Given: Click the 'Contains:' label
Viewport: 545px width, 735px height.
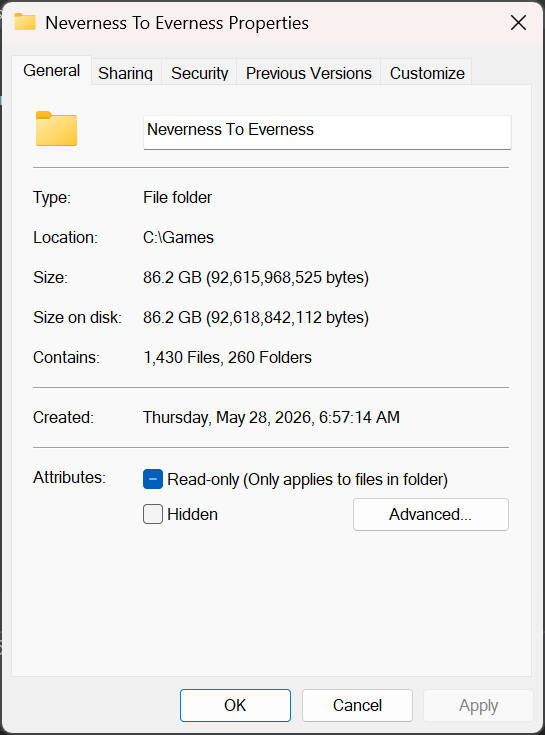Looking at the screenshot, I should pos(66,357).
